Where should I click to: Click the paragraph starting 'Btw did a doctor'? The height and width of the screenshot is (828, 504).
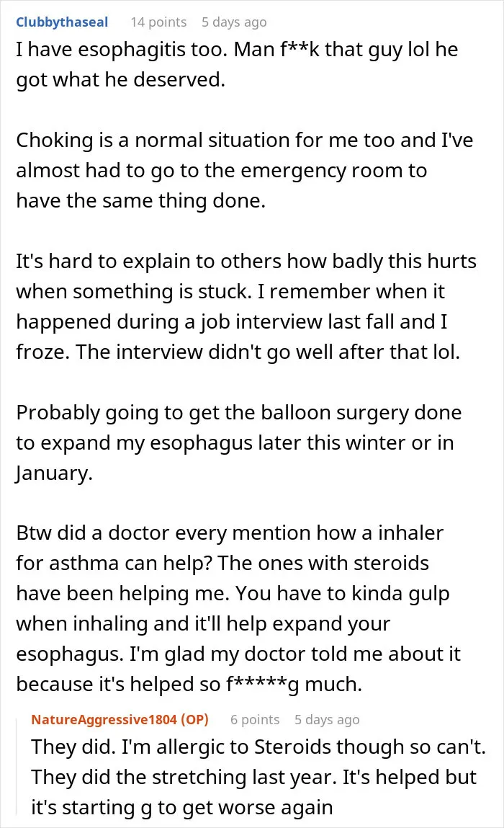(x=238, y=608)
